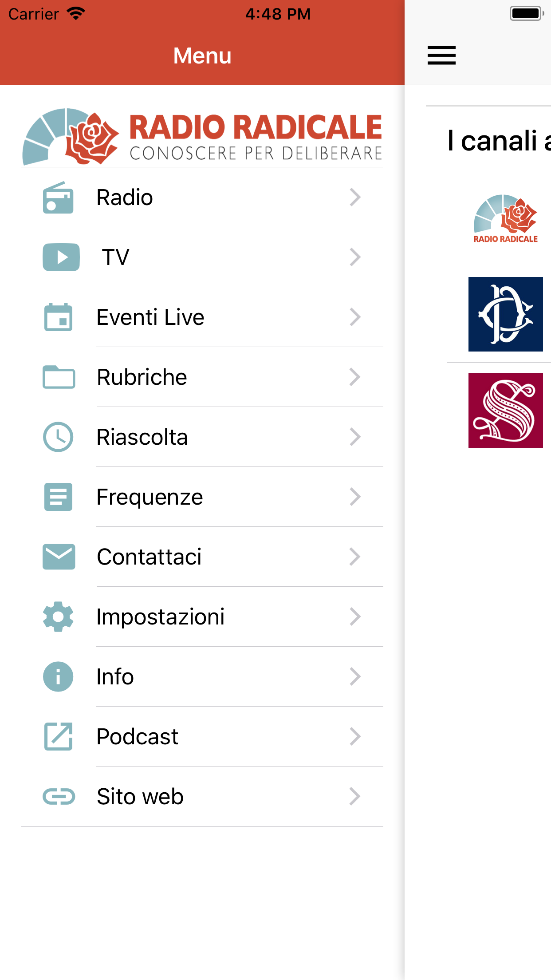
Task: Select the Camera dei Deputati channel thumbnail
Action: [x=505, y=314]
